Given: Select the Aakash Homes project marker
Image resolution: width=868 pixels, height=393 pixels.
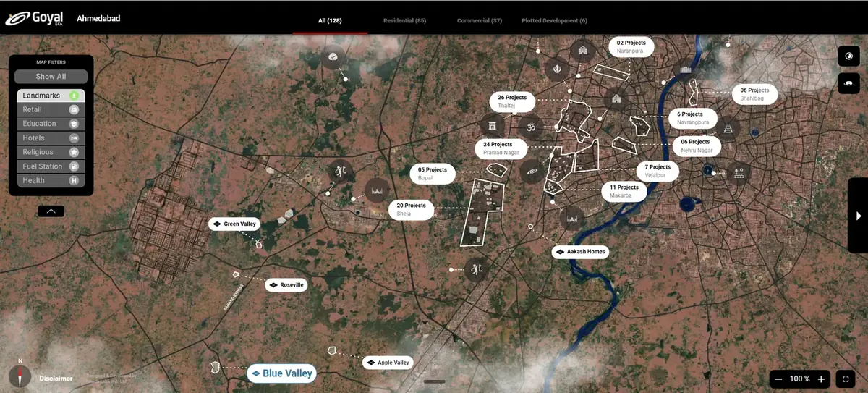Looking at the screenshot, I should (580, 252).
